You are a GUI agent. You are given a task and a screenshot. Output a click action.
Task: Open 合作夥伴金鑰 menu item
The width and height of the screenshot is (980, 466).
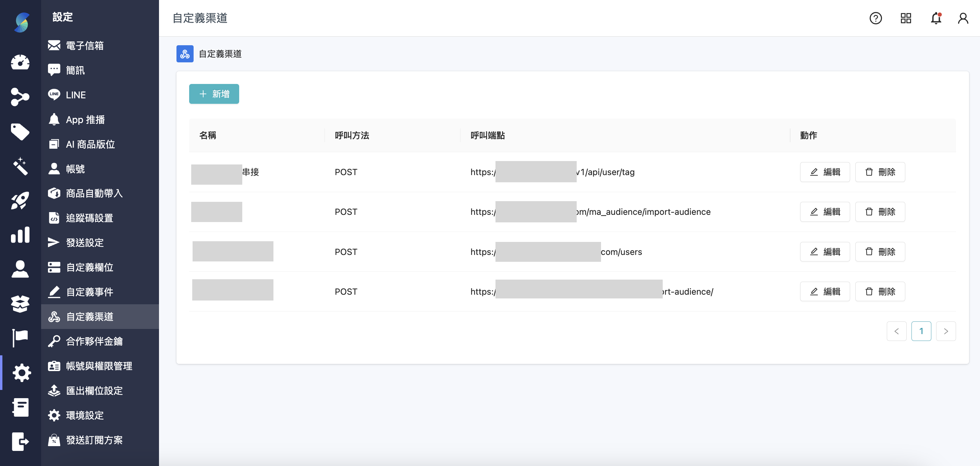(94, 341)
